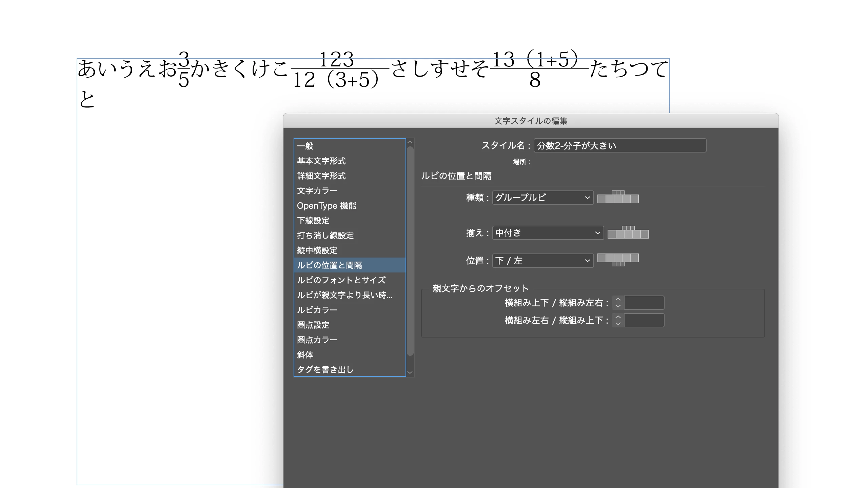This screenshot has width=868, height=488.
Task: Select 基本文字形式 category
Action: pyautogui.click(x=321, y=161)
